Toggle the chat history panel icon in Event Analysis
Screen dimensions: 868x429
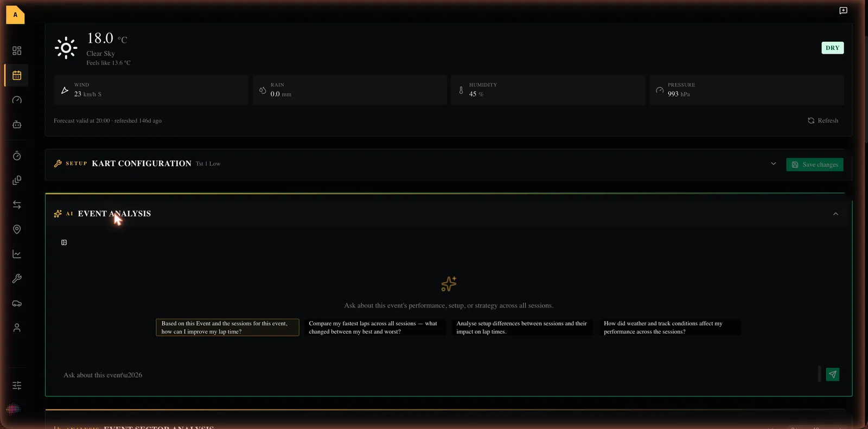coord(64,242)
